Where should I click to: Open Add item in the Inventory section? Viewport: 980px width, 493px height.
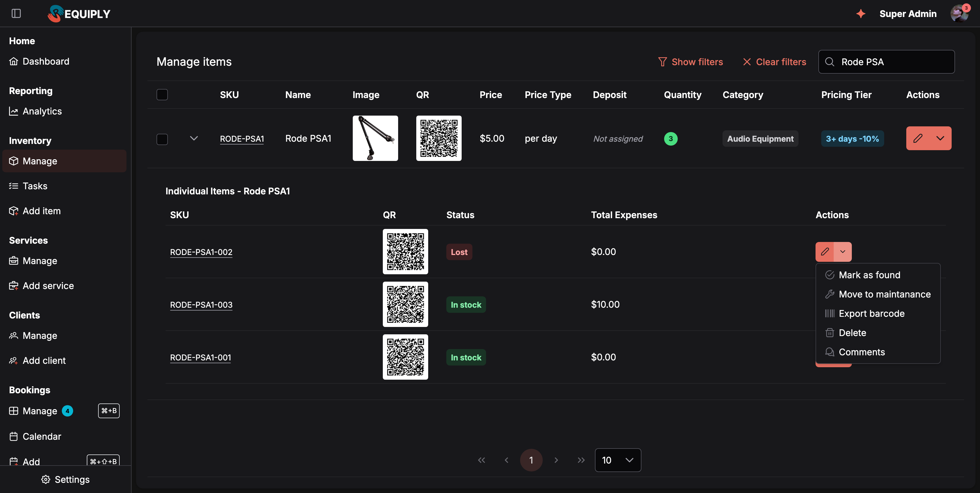tap(35, 211)
